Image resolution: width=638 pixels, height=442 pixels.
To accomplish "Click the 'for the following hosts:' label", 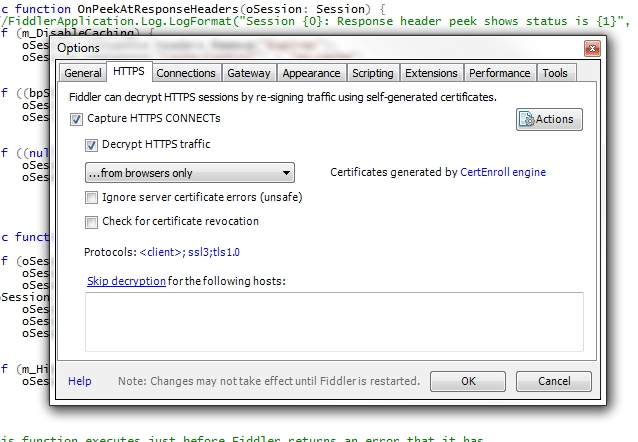I will click(227, 281).
